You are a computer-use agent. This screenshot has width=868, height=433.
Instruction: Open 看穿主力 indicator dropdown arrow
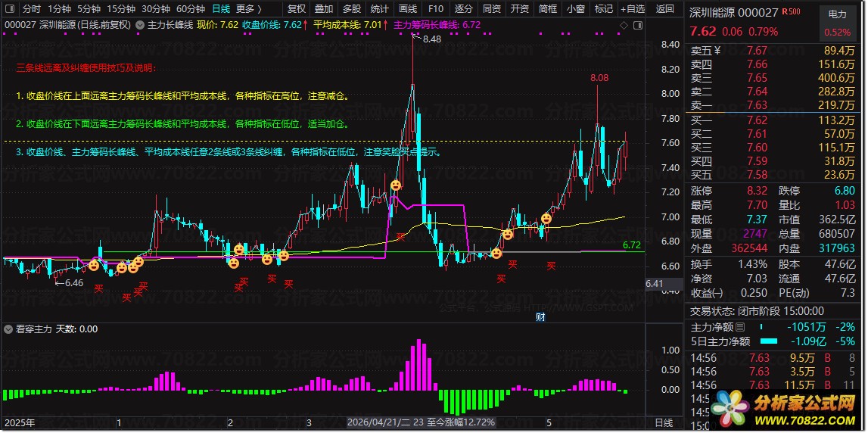coord(8,329)
